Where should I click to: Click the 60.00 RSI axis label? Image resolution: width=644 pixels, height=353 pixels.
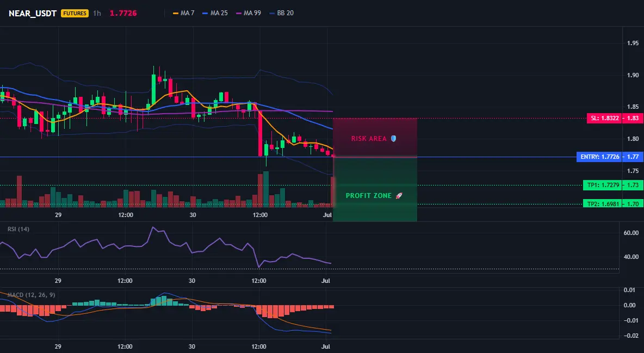coord(631,233)
